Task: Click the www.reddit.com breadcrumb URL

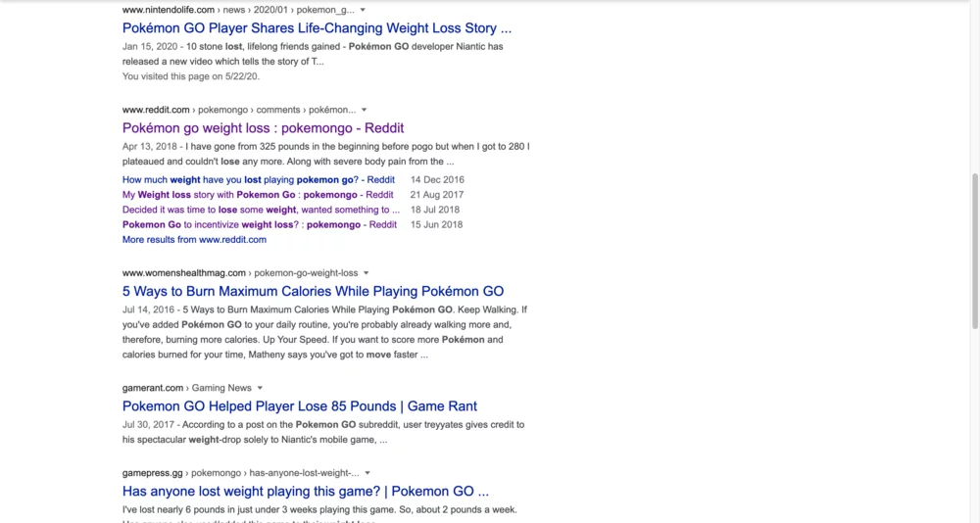Action: [156, 110]
